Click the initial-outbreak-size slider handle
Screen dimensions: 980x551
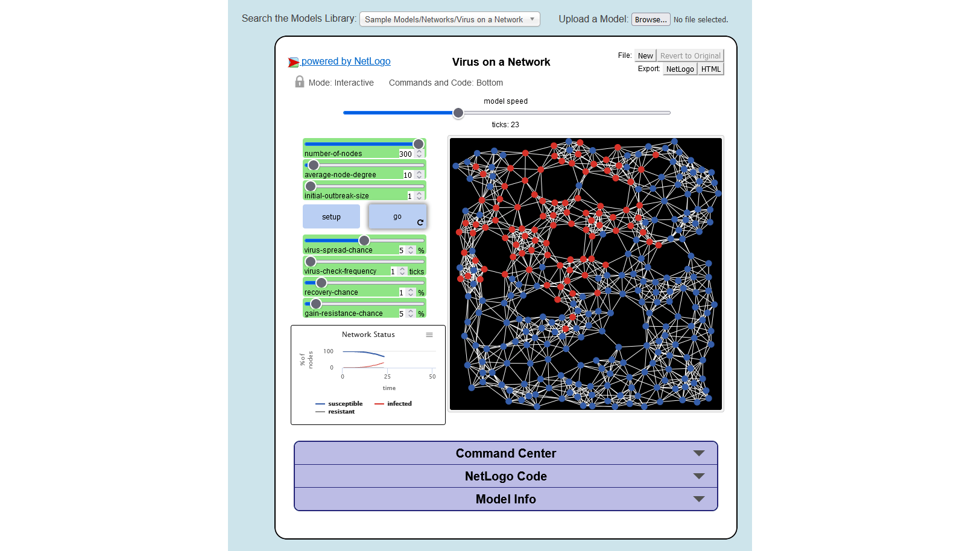click(311, 186)
